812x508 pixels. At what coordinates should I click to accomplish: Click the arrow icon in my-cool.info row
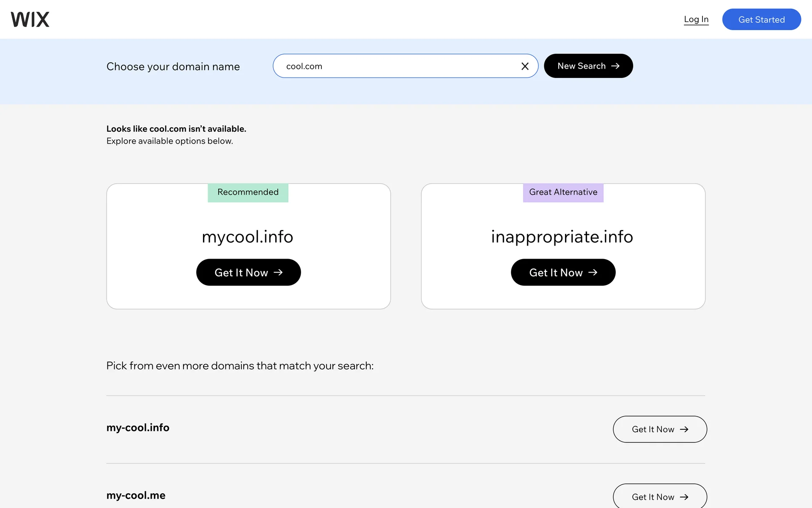pos(684,429)
